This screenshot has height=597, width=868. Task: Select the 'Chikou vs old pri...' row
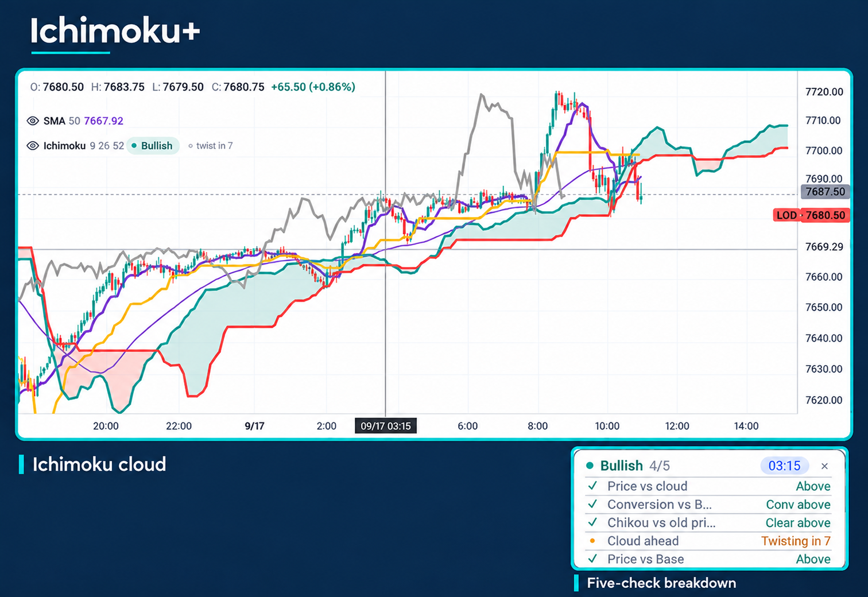point(708,523)
